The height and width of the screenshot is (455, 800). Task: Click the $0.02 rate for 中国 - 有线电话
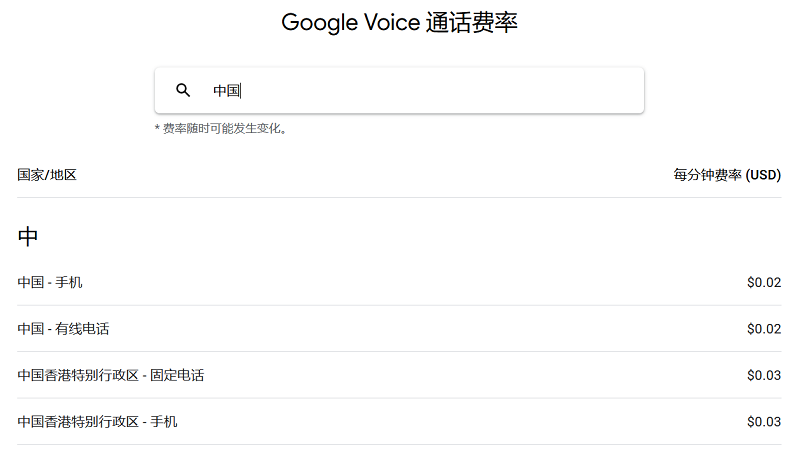pyautogui.click(x=764, y=328)
